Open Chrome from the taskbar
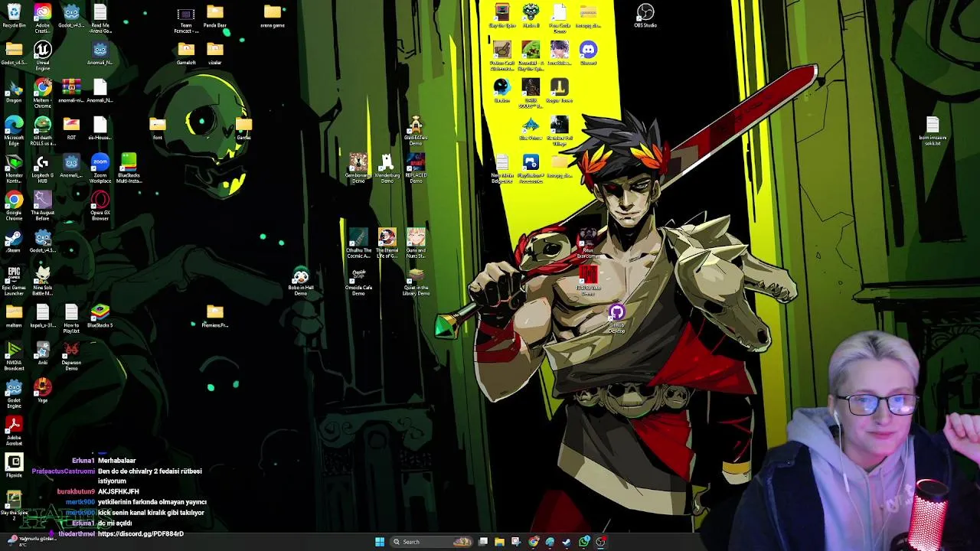 tap(534, 542)
